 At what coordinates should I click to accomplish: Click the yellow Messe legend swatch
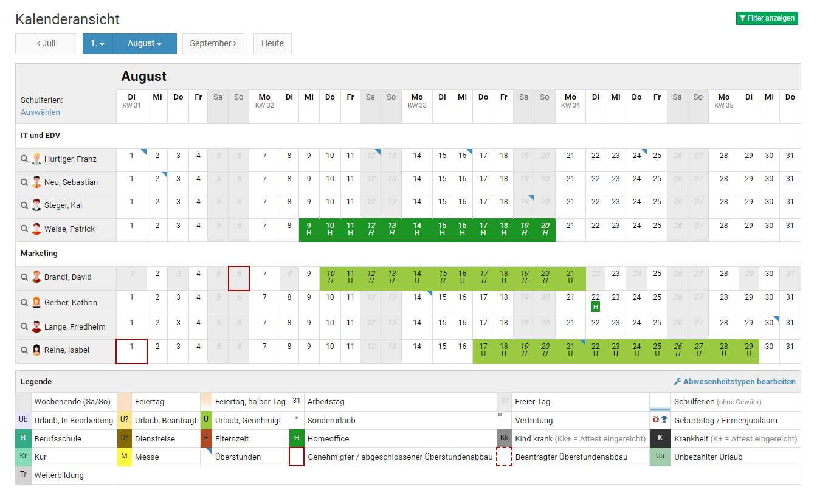[x=125, y=457]
